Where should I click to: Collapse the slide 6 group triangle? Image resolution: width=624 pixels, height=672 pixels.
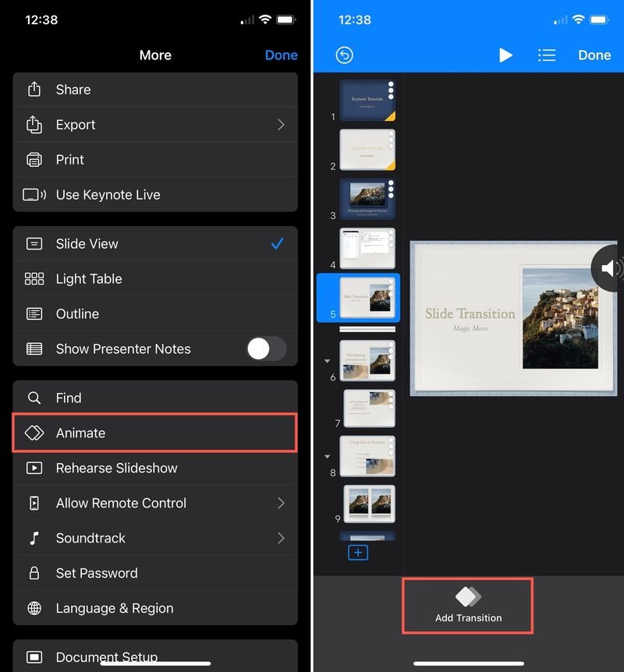pyautogui.click(x=328, y=361)
